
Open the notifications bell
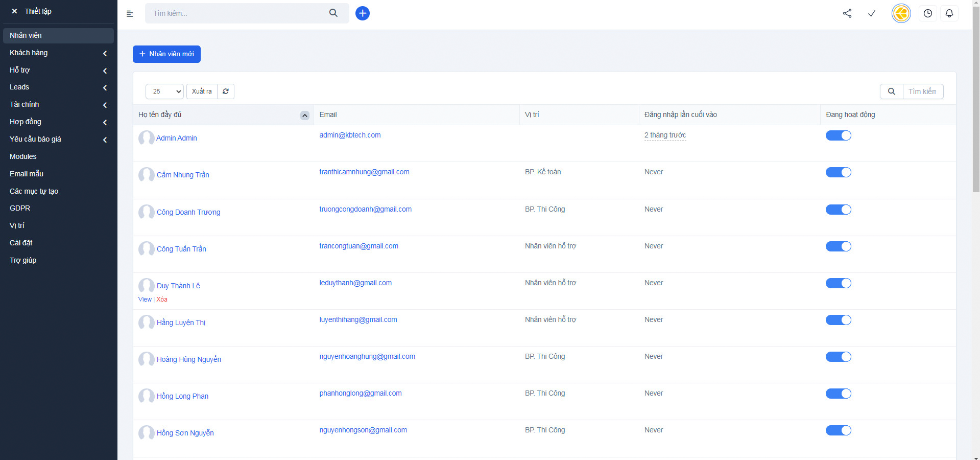[x=949, y=13]
